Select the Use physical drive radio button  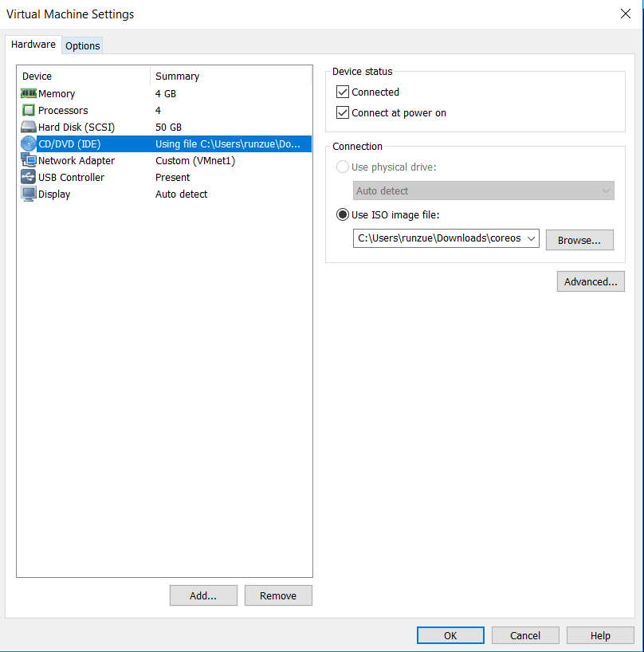click(x=343, y=167)
